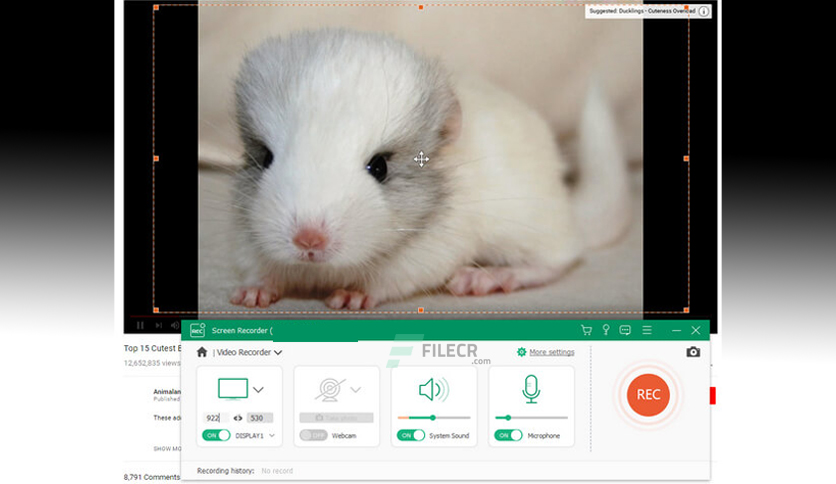
Task: Click the height field showing 530
Action: point(260,418)
